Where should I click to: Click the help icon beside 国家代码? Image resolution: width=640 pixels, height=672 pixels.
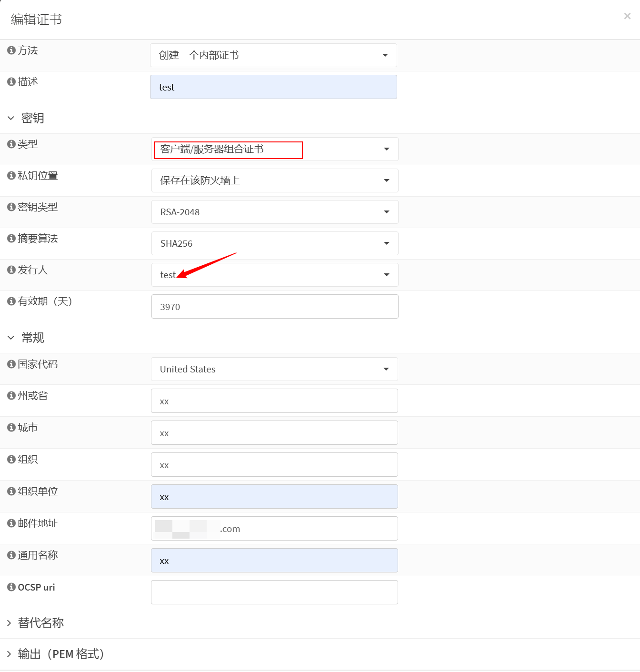[11, 364]
